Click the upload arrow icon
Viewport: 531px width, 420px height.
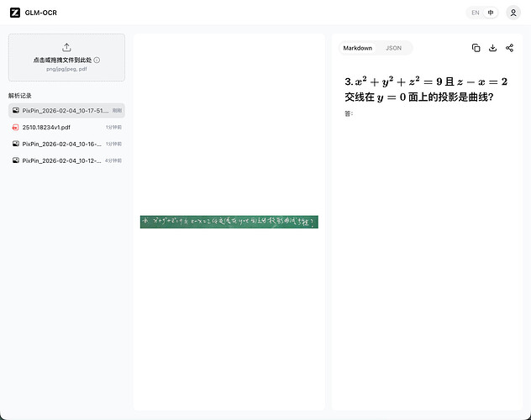click(x=66, y=47)
